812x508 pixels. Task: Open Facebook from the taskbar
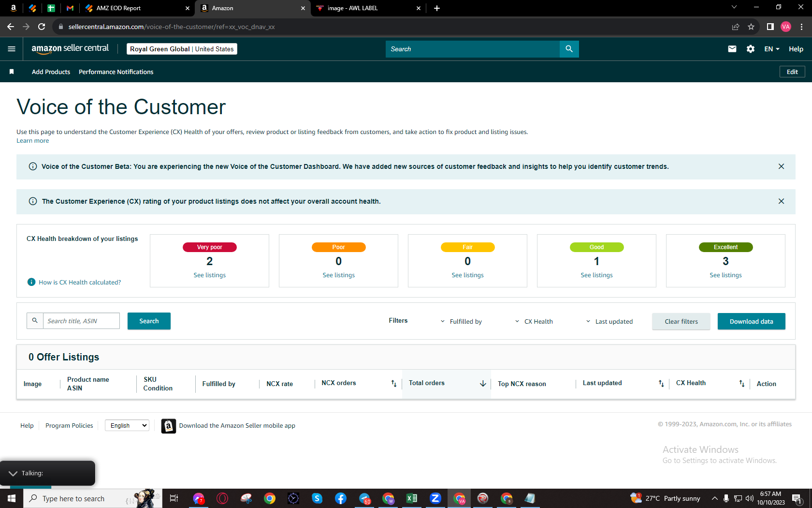[x=341, y=498]
